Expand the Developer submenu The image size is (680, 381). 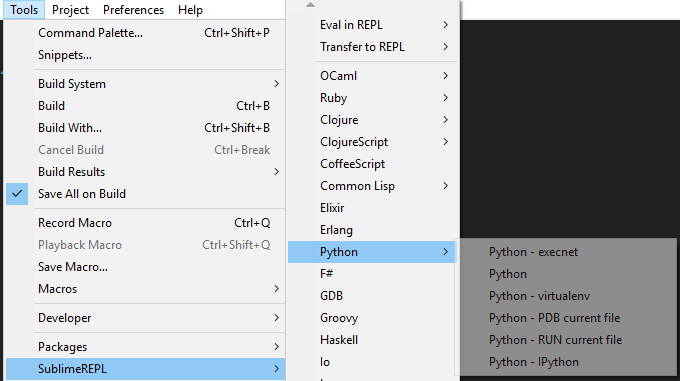pyautogui.click(x=145, y=318)
